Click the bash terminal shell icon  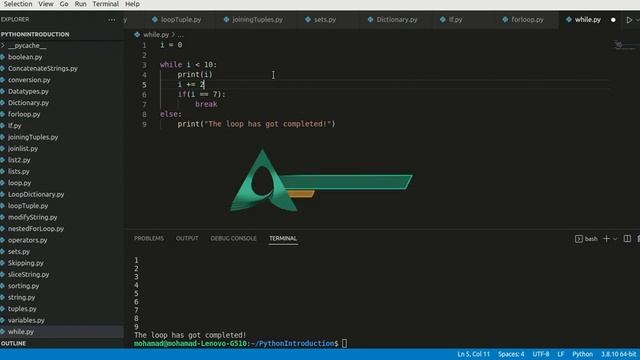point(579,239)
